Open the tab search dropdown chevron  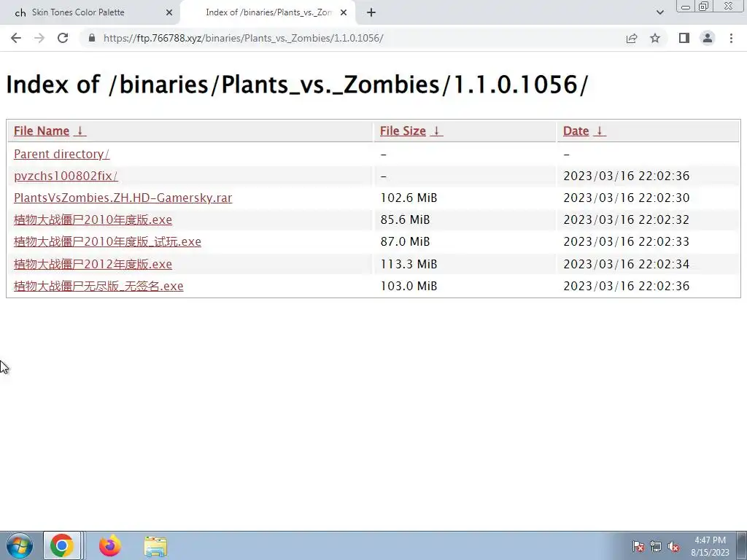pos(659,13)
